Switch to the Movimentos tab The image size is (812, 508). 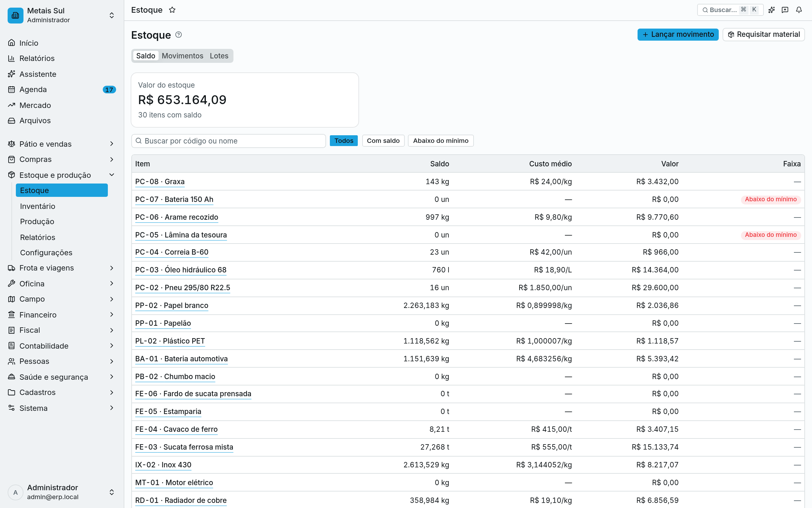tap(182, 56)
